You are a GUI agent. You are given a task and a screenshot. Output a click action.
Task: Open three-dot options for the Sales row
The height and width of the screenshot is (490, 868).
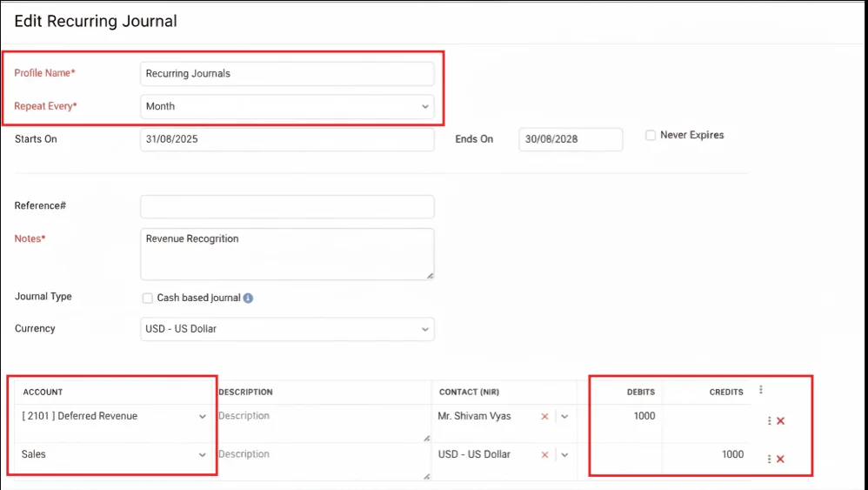point(769,459)
